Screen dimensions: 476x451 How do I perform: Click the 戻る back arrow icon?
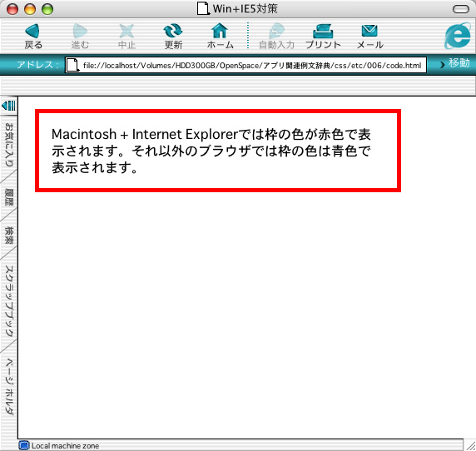point(32,31)
